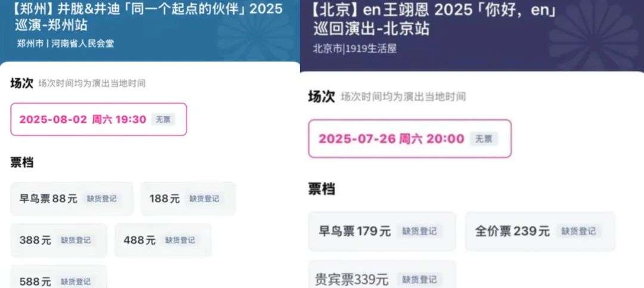Choose the 388元 ticket option

coord(58,240)
